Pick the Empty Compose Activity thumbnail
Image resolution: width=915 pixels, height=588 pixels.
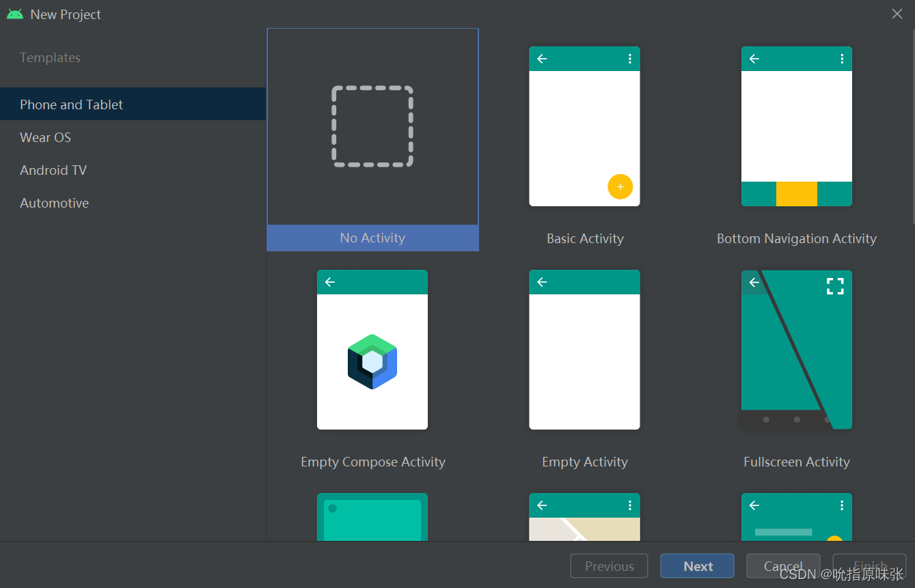pyautogui.click(x=372, y=350)
